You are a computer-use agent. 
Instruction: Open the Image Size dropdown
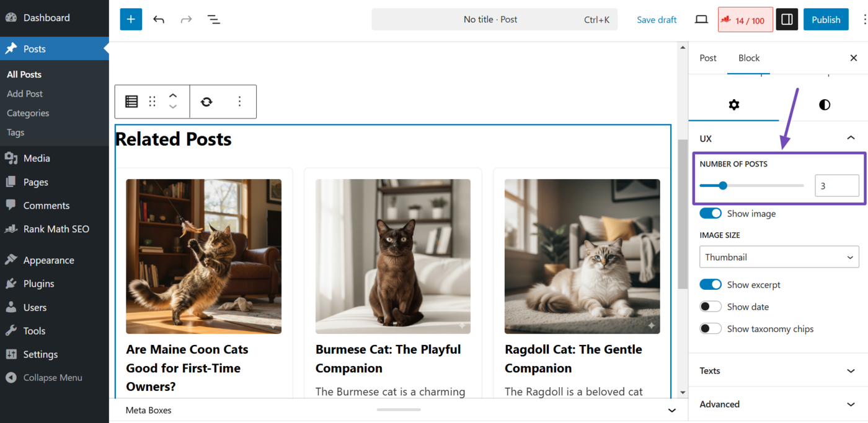(779, 257)
